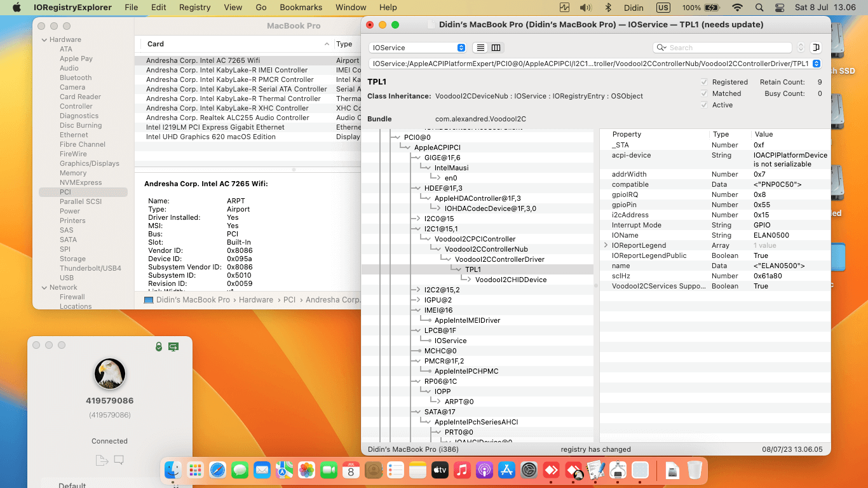Toggle the Matched checkbox
Image resolution: width=868 pixels, height=488 pixels.
click(704, 93)
